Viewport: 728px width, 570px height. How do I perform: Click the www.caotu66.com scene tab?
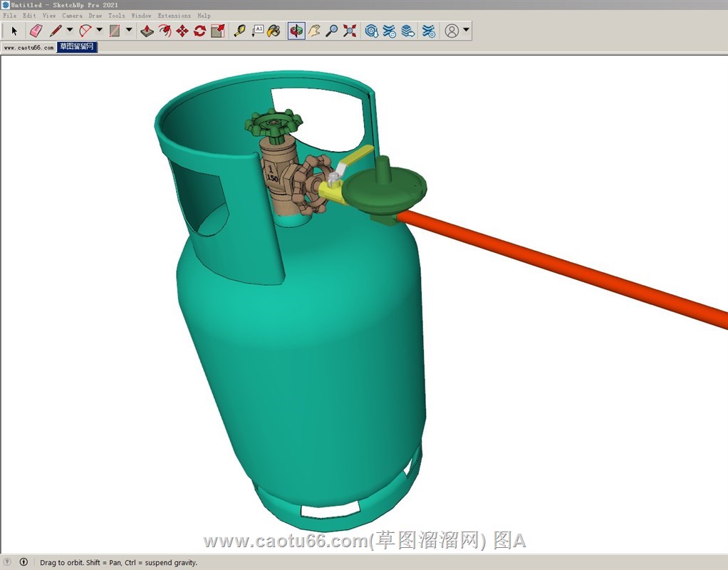(28, 47)
